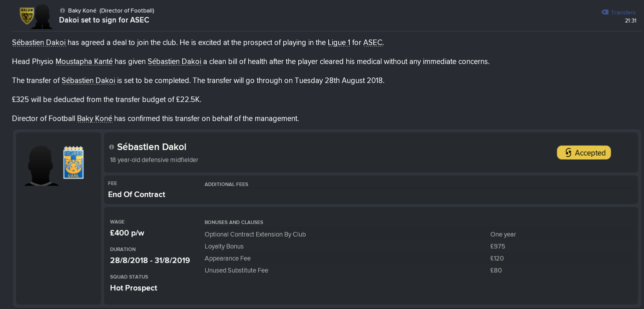Screen dimensions: 644x309
Task: Select the Optional Contract Extension By Club row
Action: pyautogui.click(x=370, y=234)
